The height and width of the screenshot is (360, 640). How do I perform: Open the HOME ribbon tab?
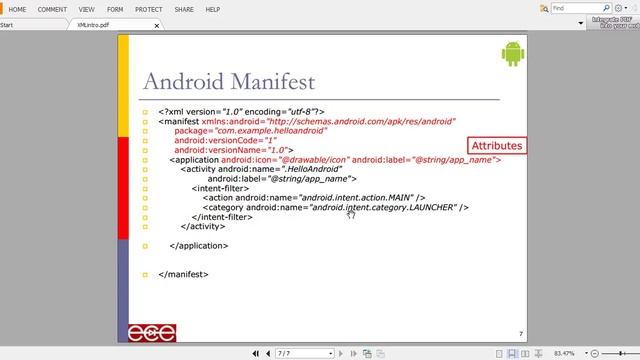[17, 9]
